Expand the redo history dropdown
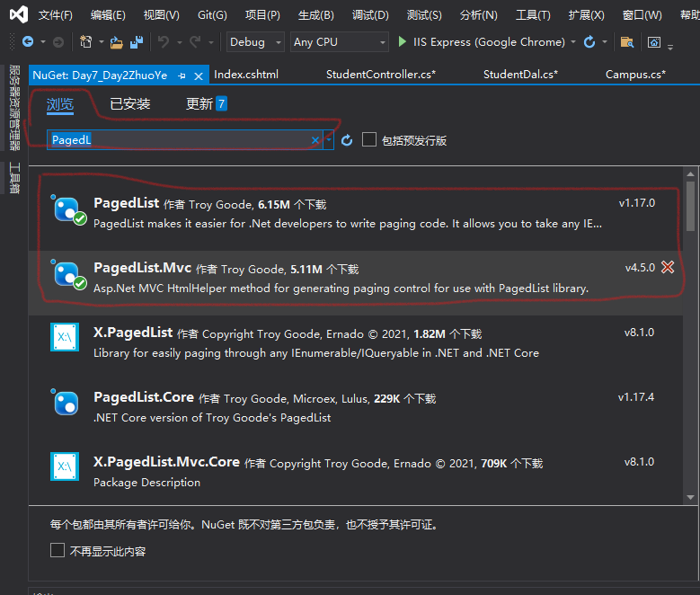Viewport: 700px width, 595px height. [x=210, y=42]
